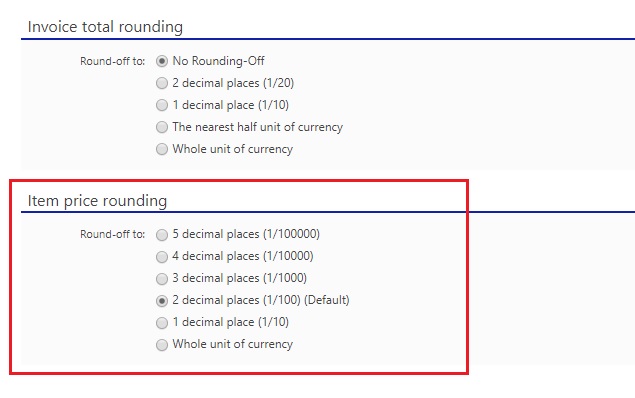
Task: Click the "No Rounding-Off" label text
Action: click(x=218, y=61)
